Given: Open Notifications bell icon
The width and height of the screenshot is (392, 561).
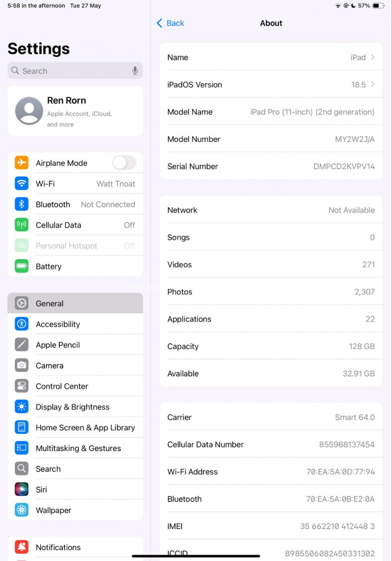Looking at the screenshot, I should (x=22, y=547).
